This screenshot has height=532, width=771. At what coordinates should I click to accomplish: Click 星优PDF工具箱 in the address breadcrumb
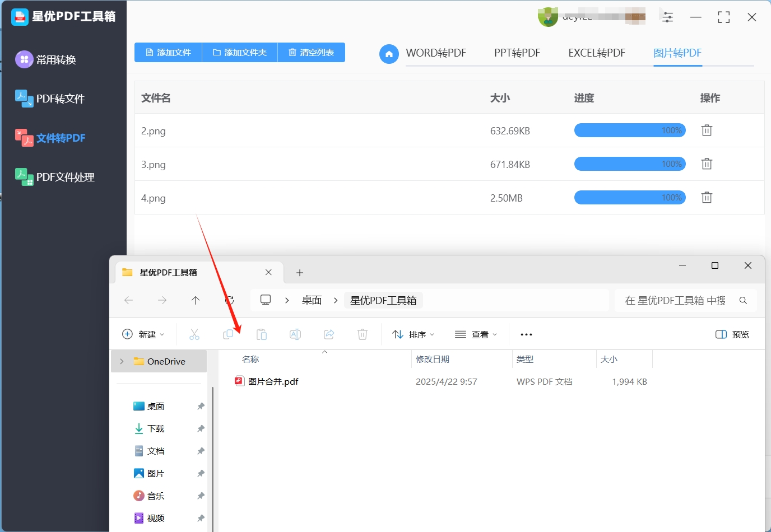click(383, 300)
